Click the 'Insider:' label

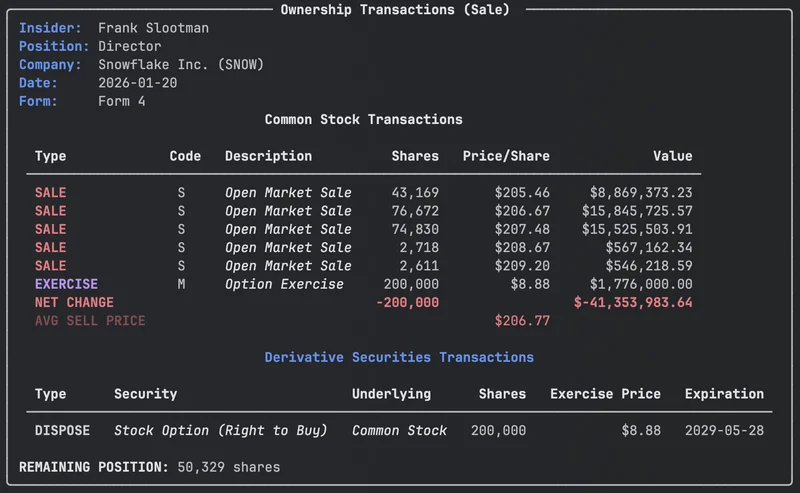(x=50, y=28)
